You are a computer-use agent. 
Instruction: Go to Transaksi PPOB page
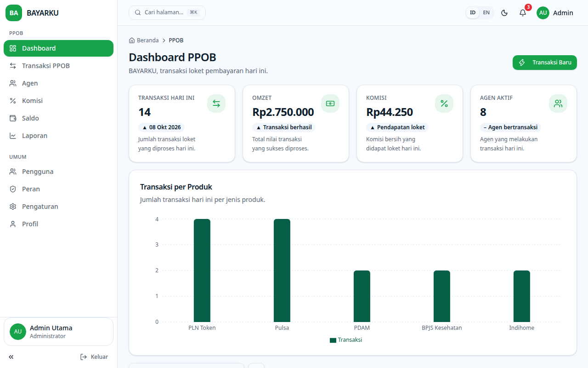(58, 66)
